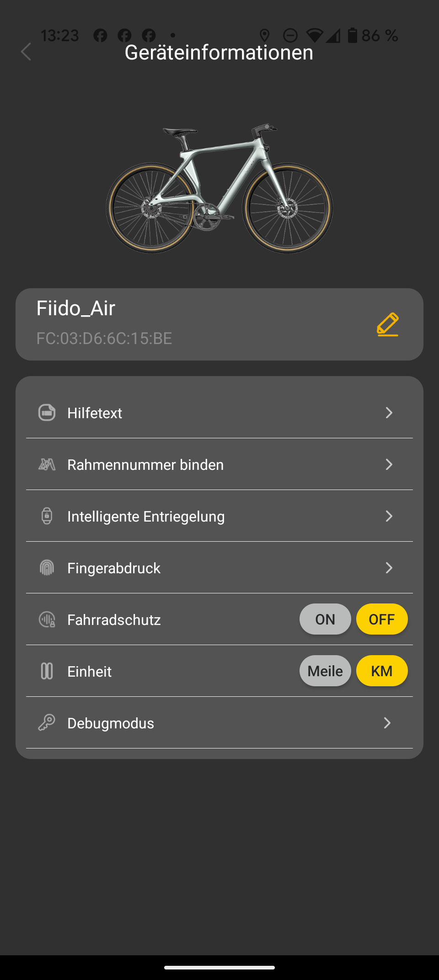
Task: Tap the Fahrradschutz alarm icon
Action: [47, 619]
